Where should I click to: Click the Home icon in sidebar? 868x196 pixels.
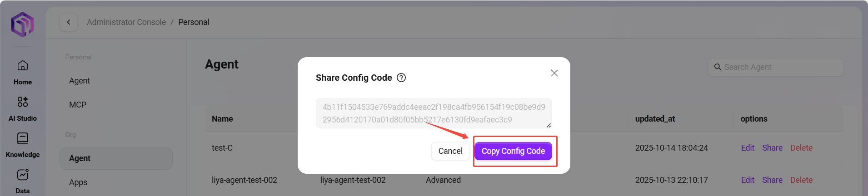tap(23, 66)
